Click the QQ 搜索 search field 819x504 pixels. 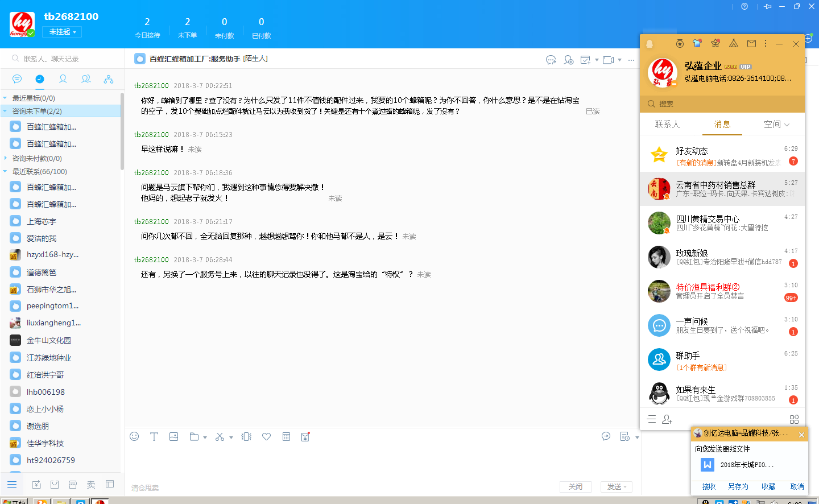tap(722, 104)
